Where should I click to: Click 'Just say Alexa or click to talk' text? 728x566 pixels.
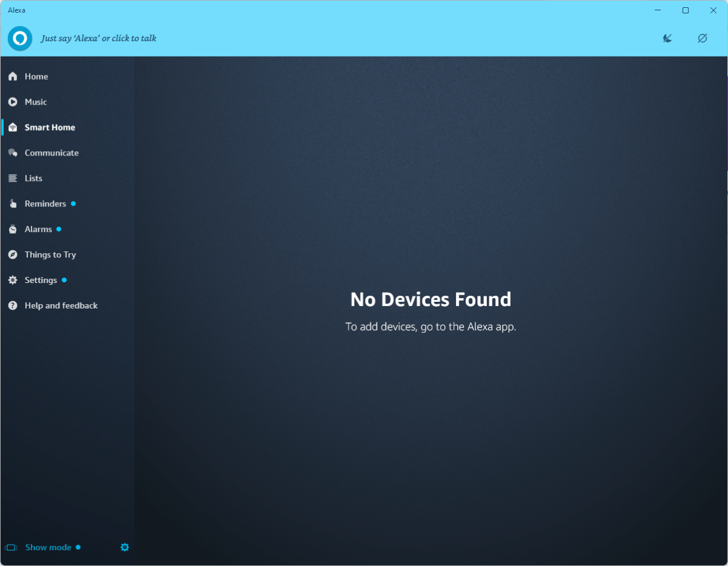[98, 38]
